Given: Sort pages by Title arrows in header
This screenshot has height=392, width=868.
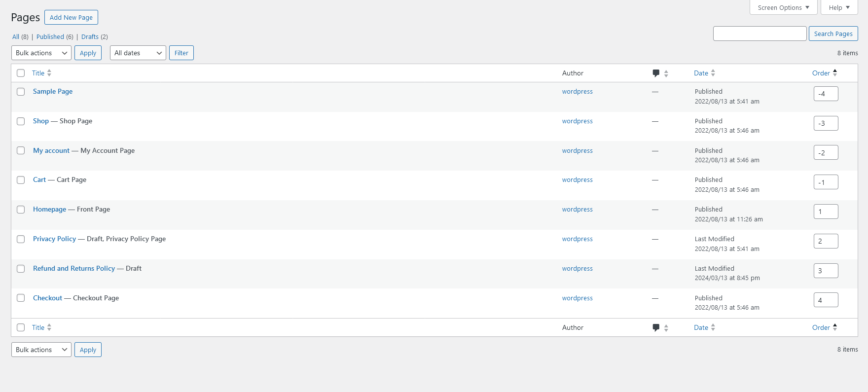Looking at the screenshot, I should 49,73.
